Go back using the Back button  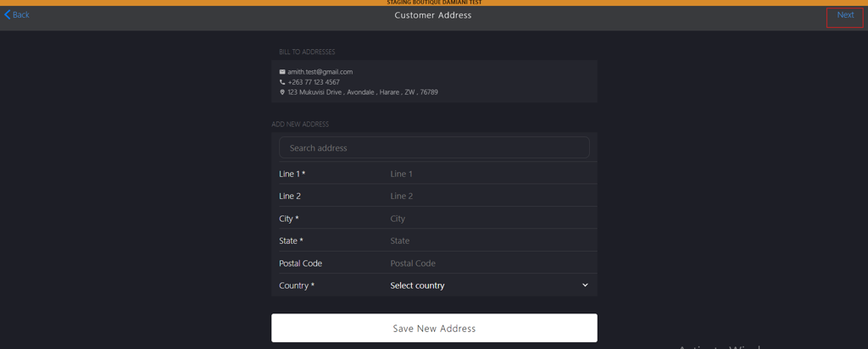[17, 15]
